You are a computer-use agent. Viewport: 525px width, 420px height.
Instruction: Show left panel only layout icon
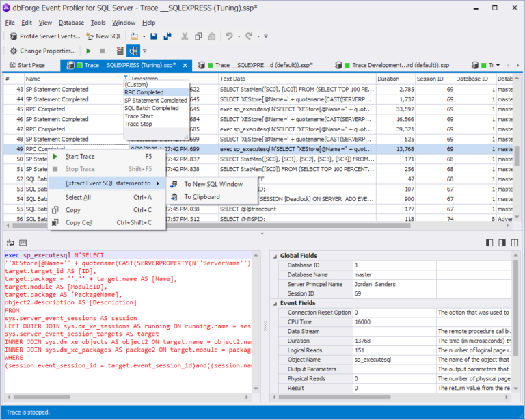tap(489, 243)
